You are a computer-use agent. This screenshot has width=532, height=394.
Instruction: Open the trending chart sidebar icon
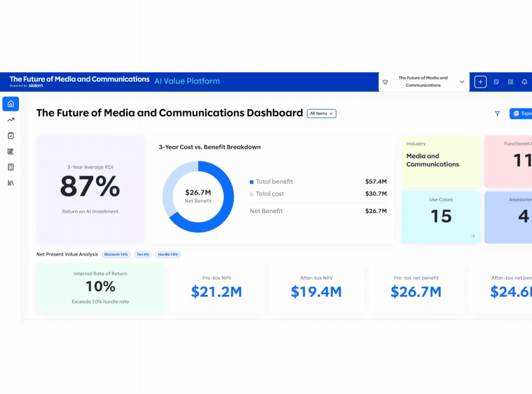(11, 120)
